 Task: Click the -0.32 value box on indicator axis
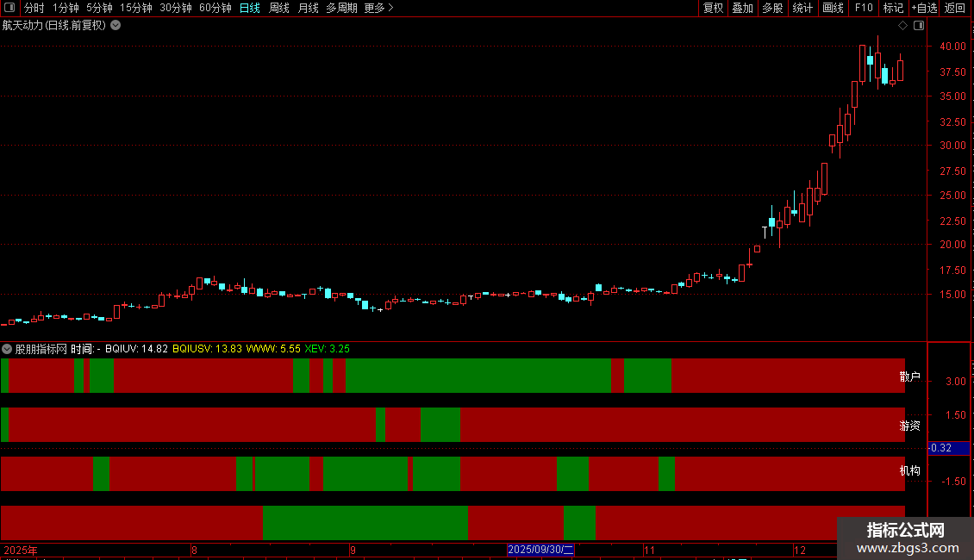[948, 448]
